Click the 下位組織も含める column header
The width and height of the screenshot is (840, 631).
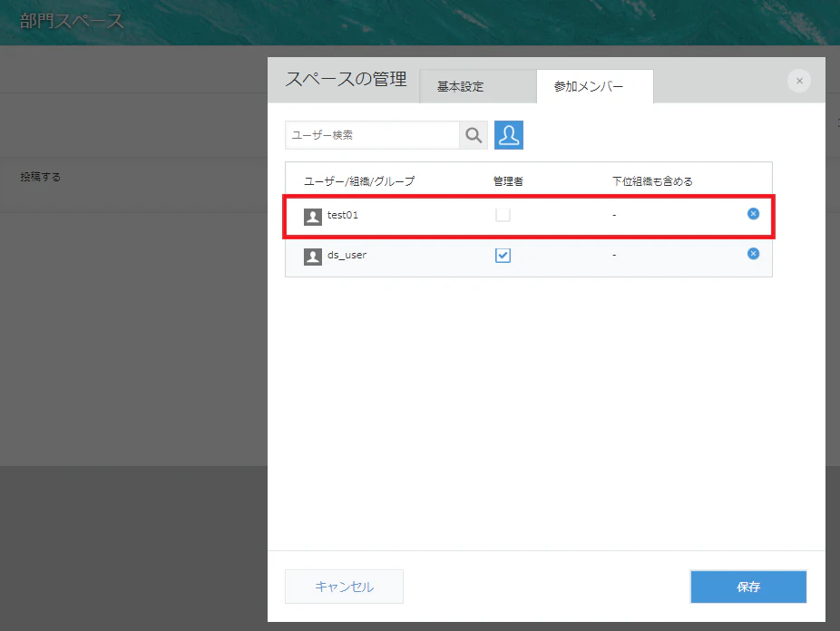[652, 181]
